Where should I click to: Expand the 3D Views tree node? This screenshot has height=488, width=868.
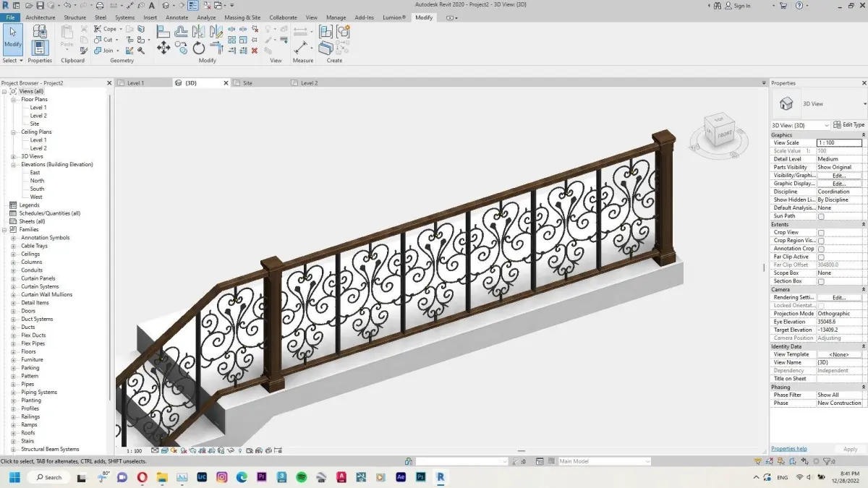pyautogui.click(x=14, y=156)
